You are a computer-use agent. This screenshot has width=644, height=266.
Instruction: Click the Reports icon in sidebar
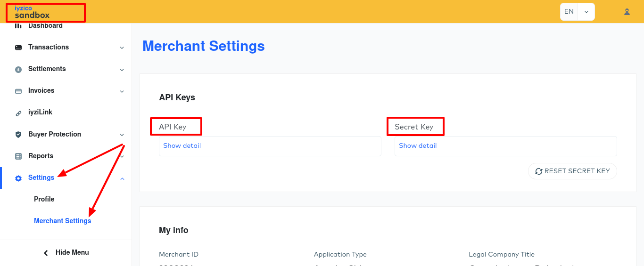pos(18,156)
